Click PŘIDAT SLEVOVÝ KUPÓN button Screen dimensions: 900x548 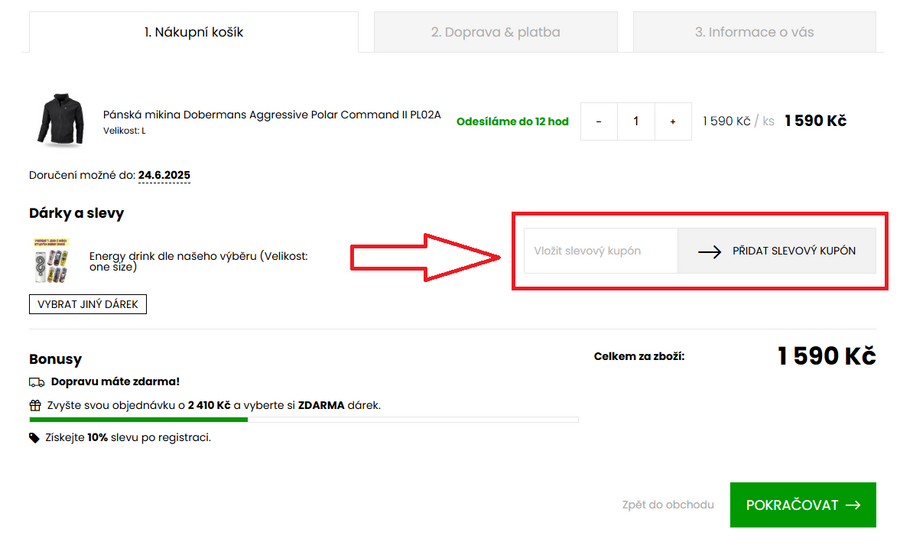coord(777,251)
